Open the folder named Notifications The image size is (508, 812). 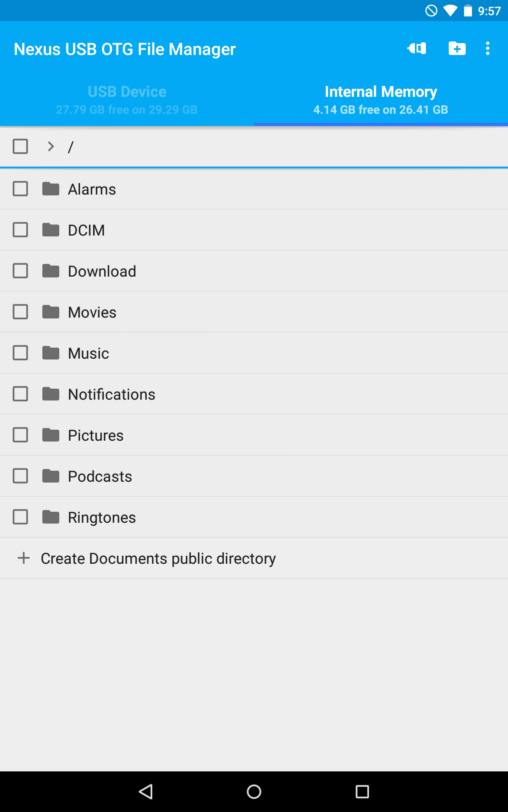pyautogui.click(x=112, y=394)
